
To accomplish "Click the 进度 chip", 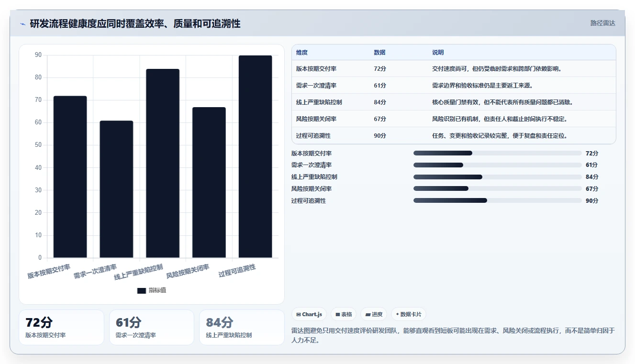I will pyautogui.click(x=374, y=314).
